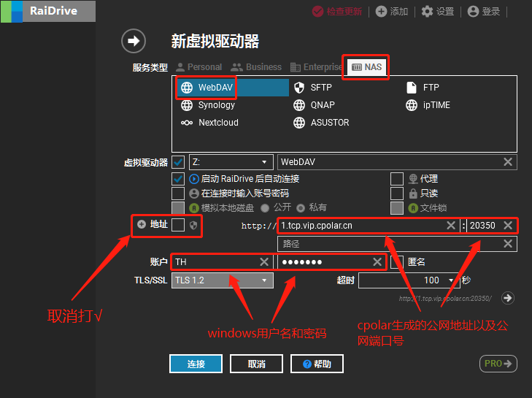Select the WebDAV globe icon
The height and width of the screenshot is (398, 532).
coord(187,88)
